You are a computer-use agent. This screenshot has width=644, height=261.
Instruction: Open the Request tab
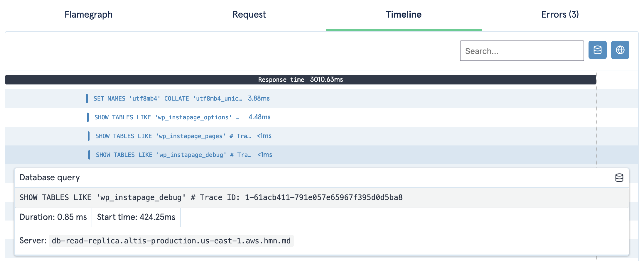[249, 15]
